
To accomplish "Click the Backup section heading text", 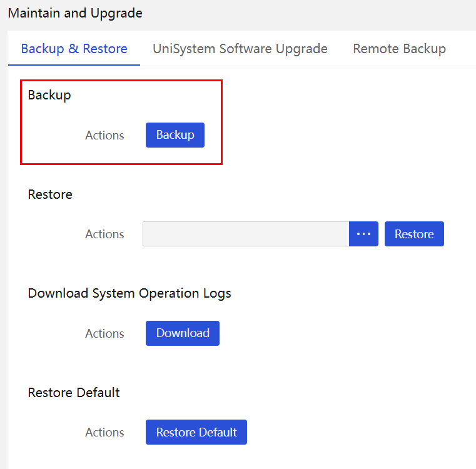I will tap(49, 95).
